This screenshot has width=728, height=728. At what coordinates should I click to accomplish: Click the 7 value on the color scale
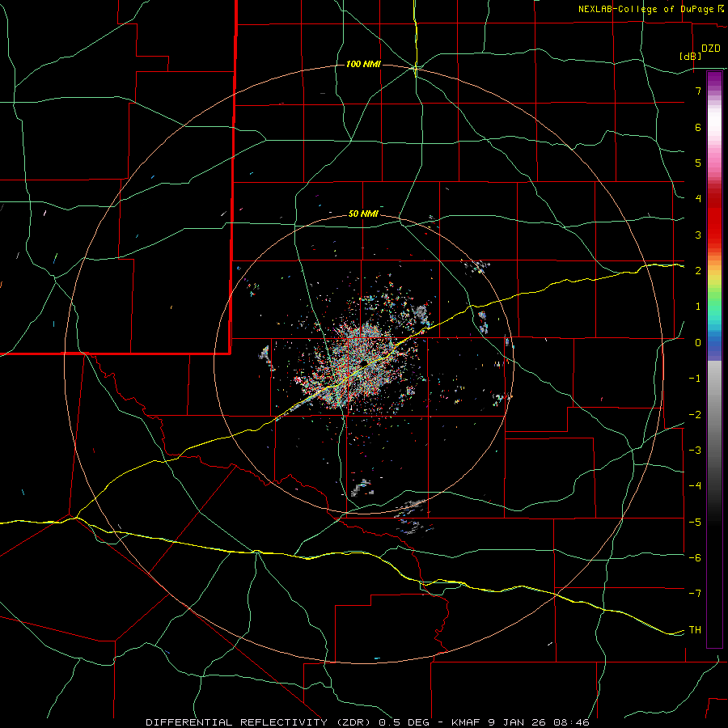click(698, 91)
